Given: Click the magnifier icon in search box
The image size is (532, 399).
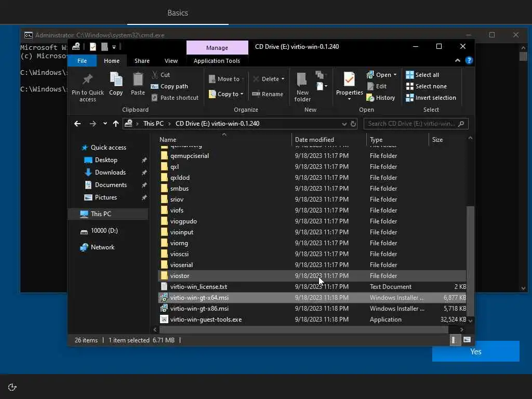Looking at the screenshot, I should point(461,124).
